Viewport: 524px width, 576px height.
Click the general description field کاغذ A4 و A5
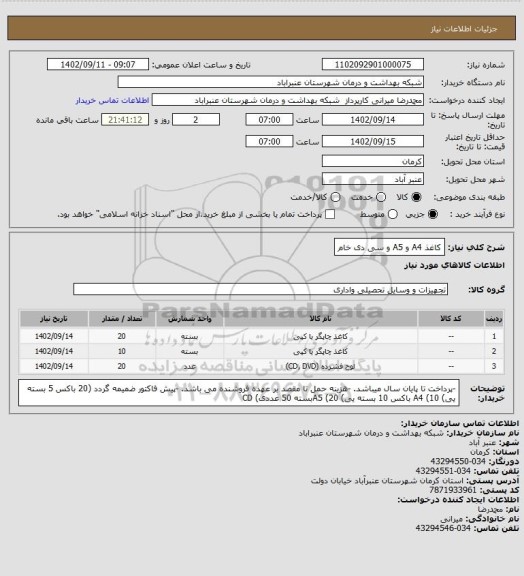pos(389,247)
